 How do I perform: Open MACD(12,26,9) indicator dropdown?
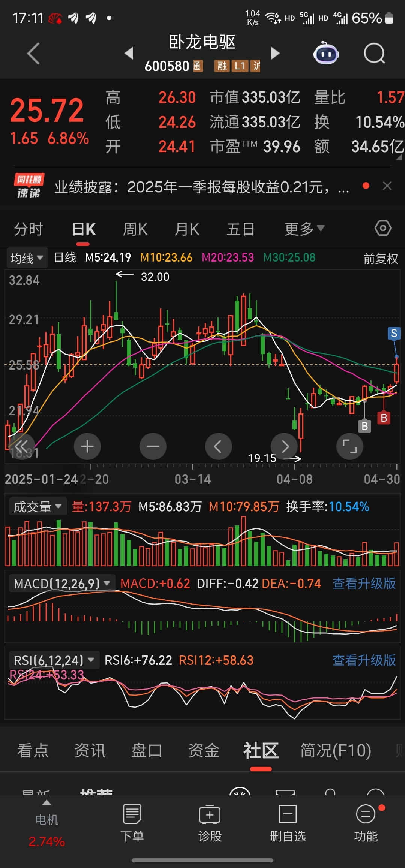[x=62, y=584]
